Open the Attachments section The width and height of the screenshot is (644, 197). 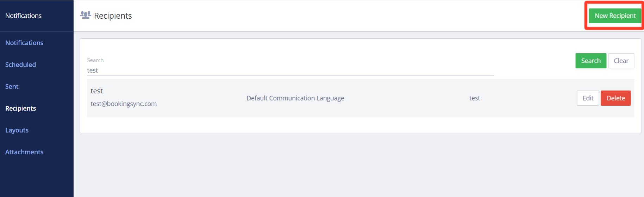[x=24, y=152]
